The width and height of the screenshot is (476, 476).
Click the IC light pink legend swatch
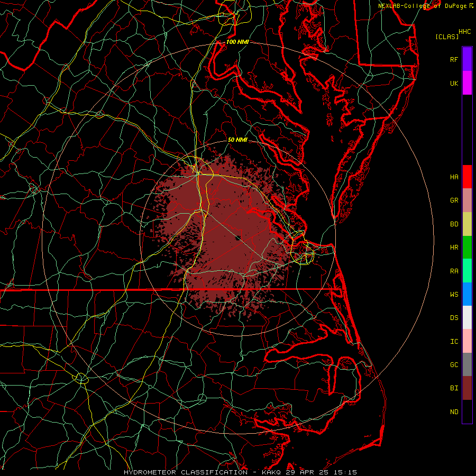click(467, 341)
